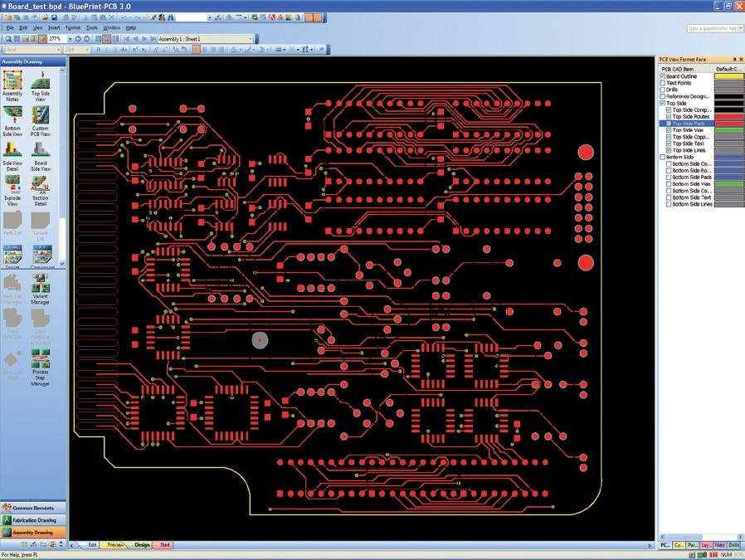Launch the Variant Manager

coord(41,290)
